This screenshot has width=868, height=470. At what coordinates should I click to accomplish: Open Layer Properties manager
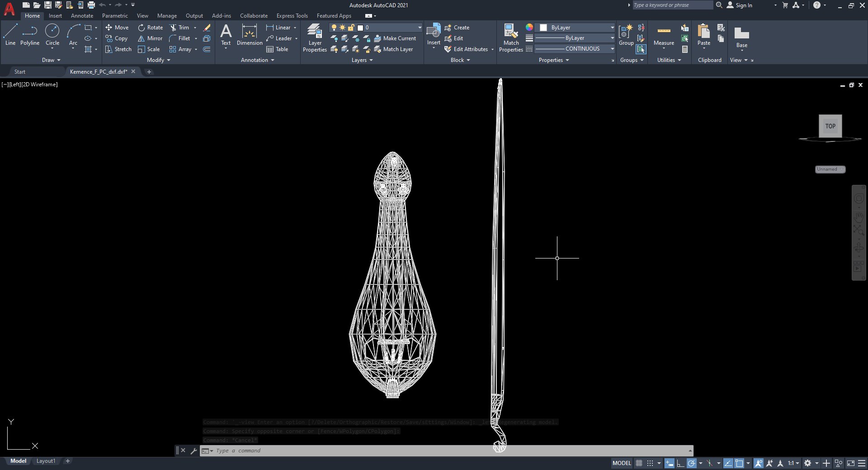315,38
